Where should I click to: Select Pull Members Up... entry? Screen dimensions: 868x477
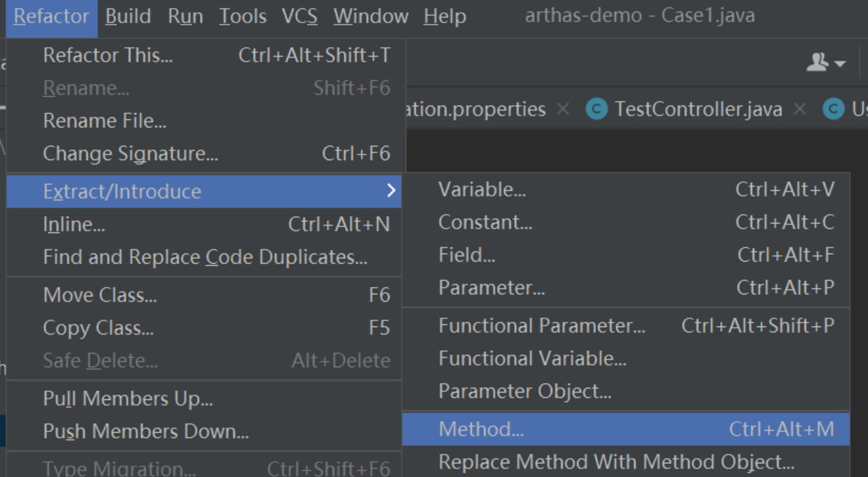(128, 398)
